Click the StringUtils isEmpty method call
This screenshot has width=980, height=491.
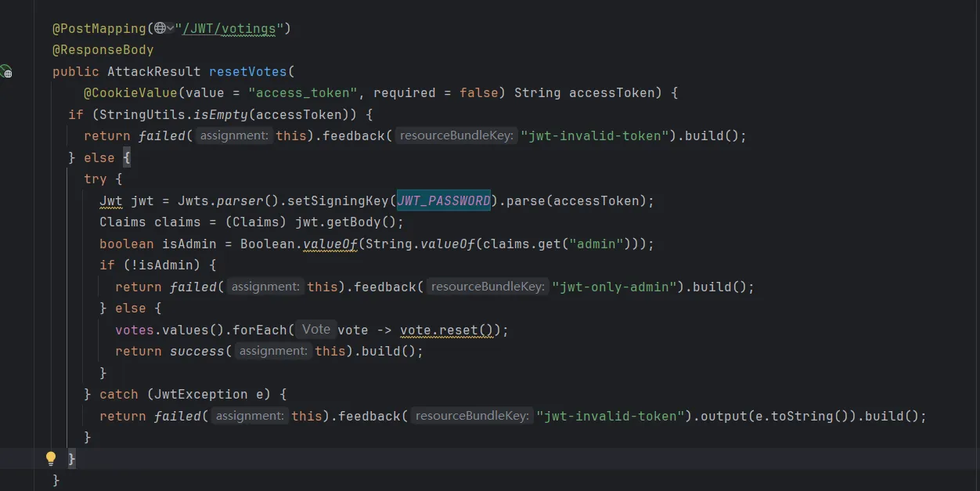coord(220,114)
